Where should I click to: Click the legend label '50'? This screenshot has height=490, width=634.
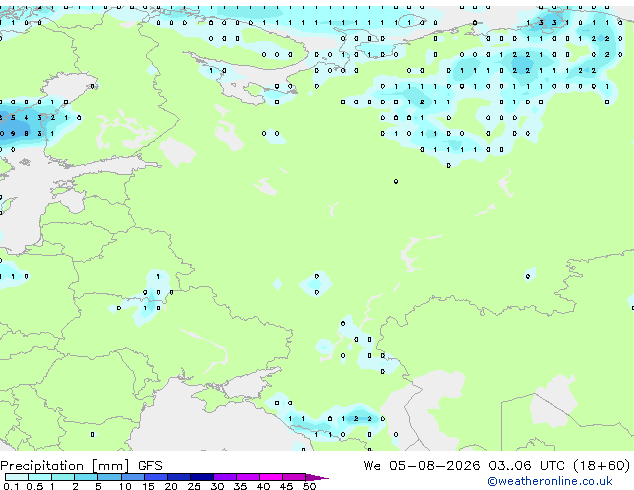point(310,486)
